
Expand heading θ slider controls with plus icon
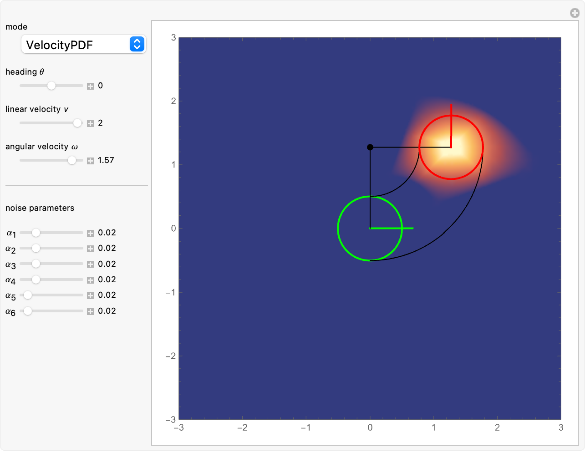pos(90,86)
